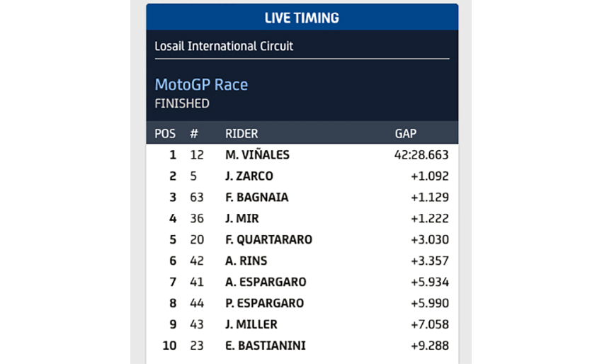The height and width of the screenshot is (364, 602).
Task: Click winning time 42:28.663
Action: point(421,154)
